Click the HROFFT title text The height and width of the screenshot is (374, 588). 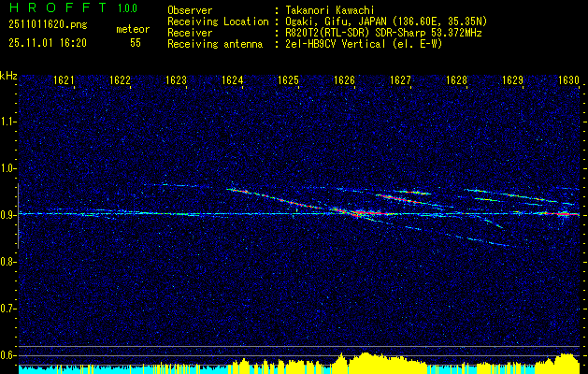tap(58, 7)
